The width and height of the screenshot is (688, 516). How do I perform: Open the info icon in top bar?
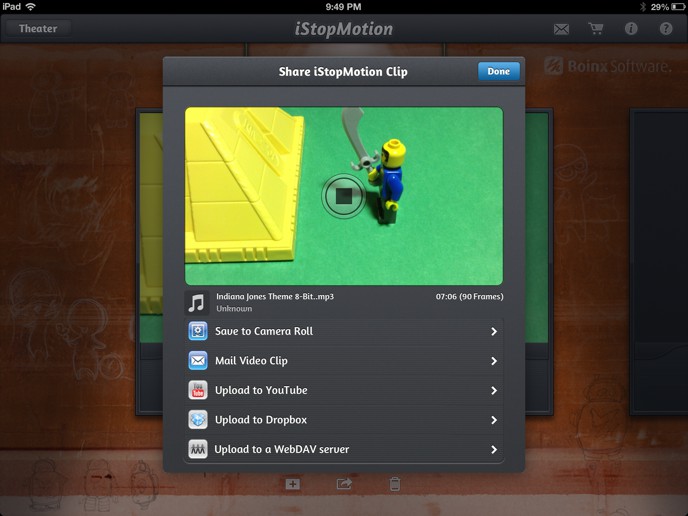(x=631, y=29)
